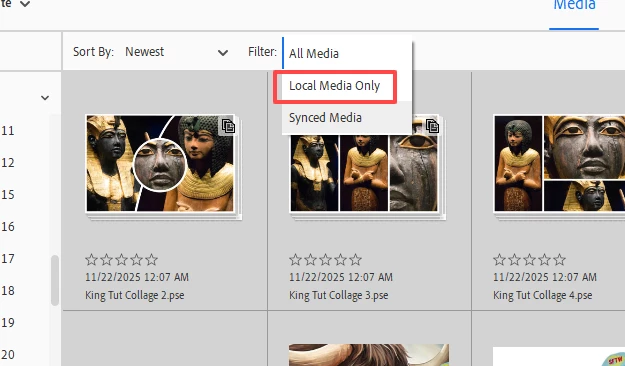This screenshot has height=366, width=625.
Task: Click date under King Tut Collage 2 thumbnail
Action: [x=137, y=277]
